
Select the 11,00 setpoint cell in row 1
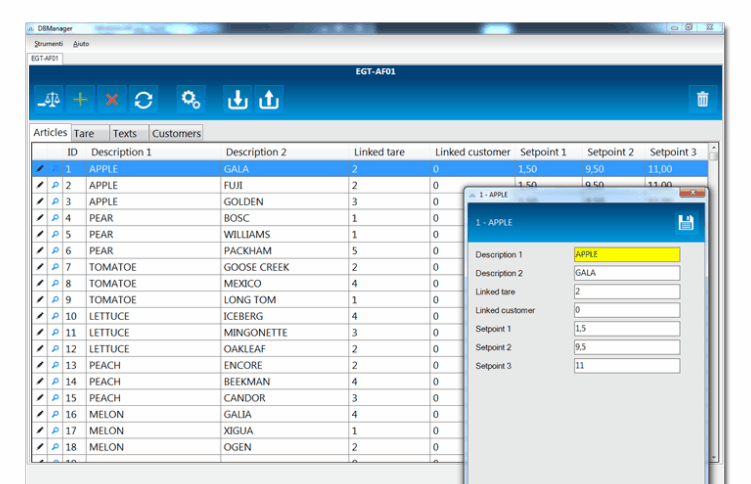tap(676, 169)
